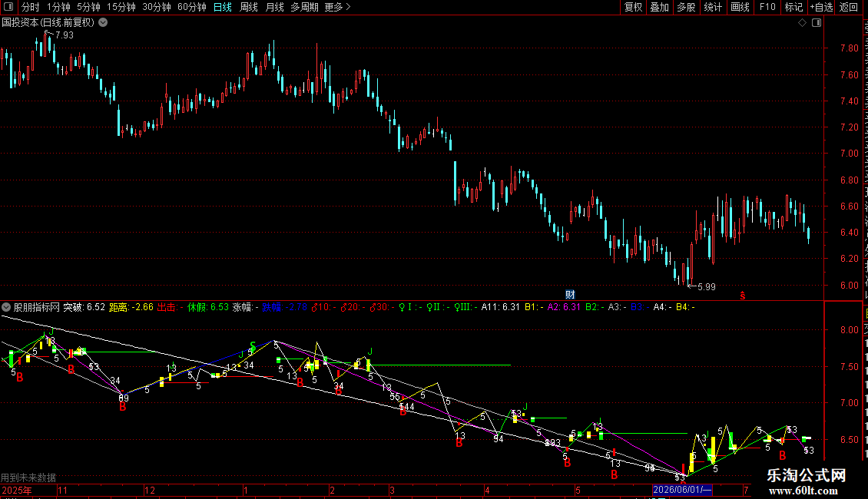The image size is (868, 499).
Task: Switch to 5分钟 chart period
Action: 88,7
